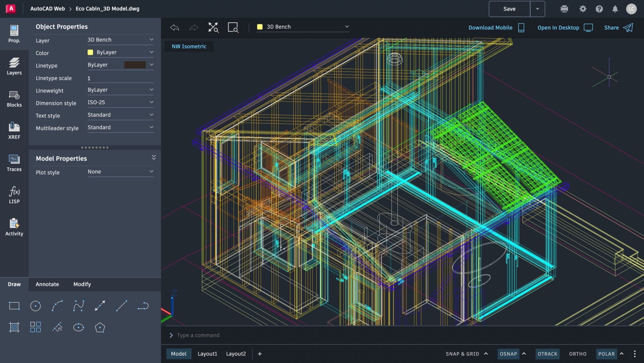Collapse the Model Properties section
This screenshot has width=644, height=363.
(154, 158)
